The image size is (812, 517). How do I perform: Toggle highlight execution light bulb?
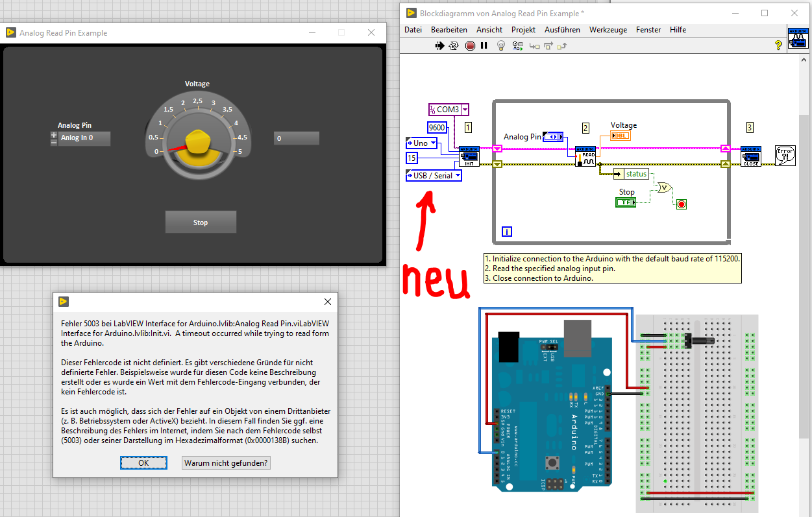click(501, 45)
